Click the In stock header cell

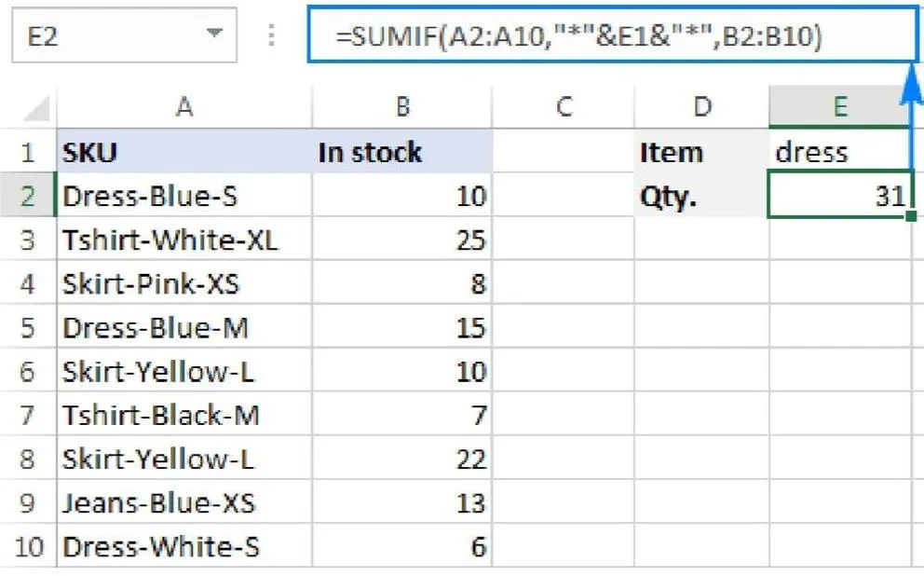tap(402, 152)
